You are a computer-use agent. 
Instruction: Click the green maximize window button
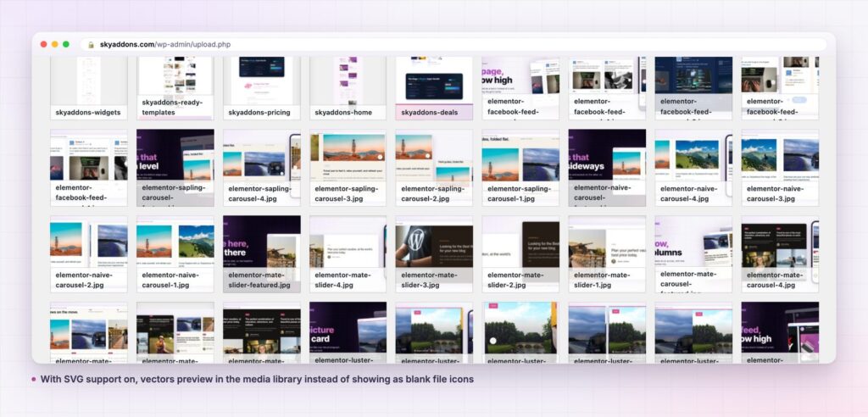click(x=66, y=44)
